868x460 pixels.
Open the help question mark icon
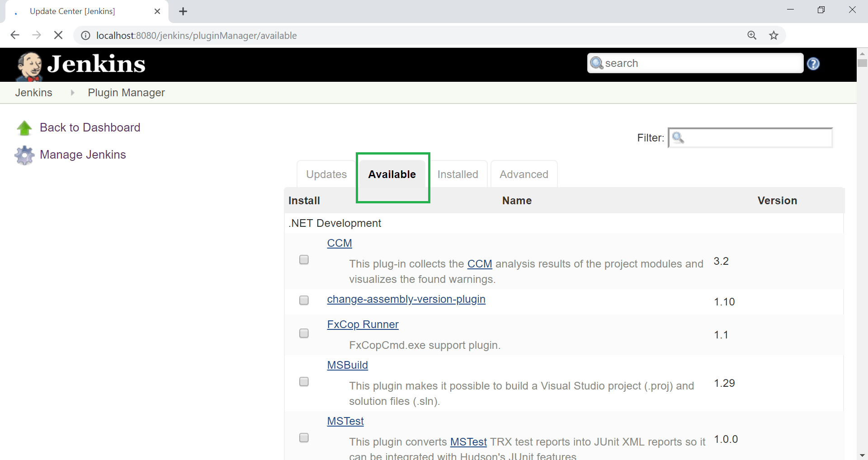click(813, 64)
